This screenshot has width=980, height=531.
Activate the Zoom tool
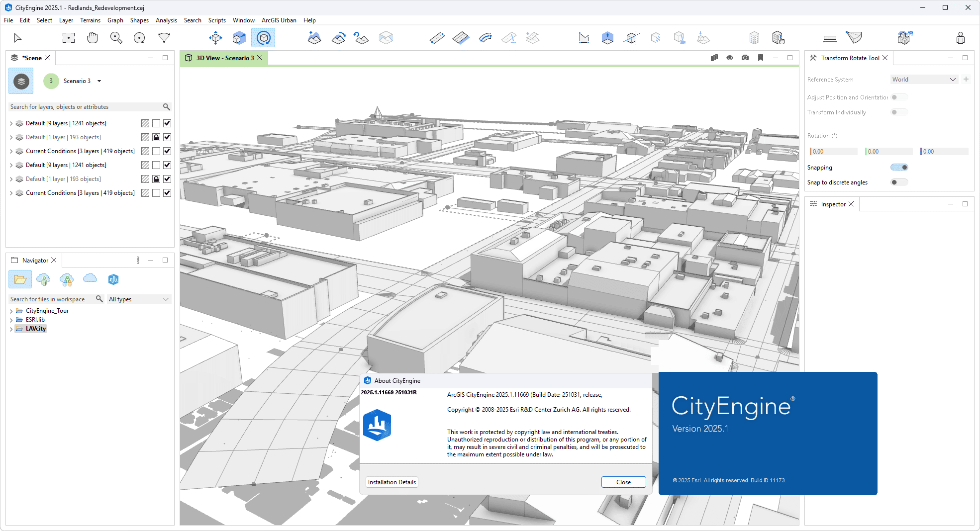(x=116, y=37)
